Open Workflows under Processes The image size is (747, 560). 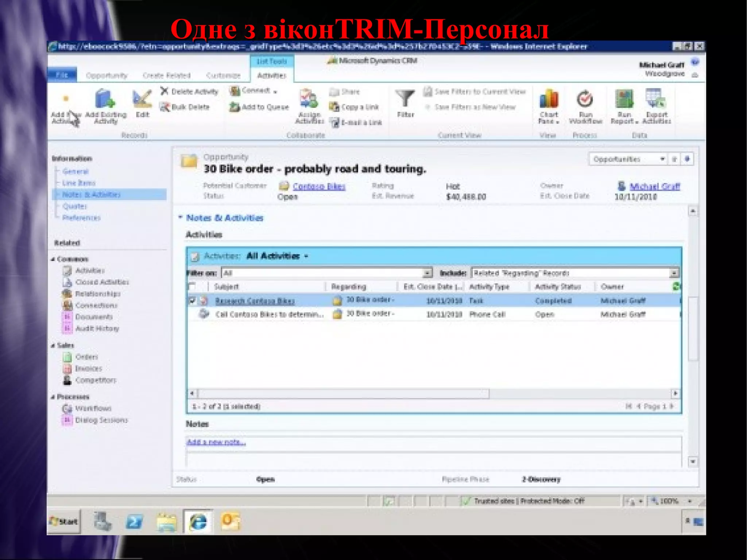[x=87, y=408]
